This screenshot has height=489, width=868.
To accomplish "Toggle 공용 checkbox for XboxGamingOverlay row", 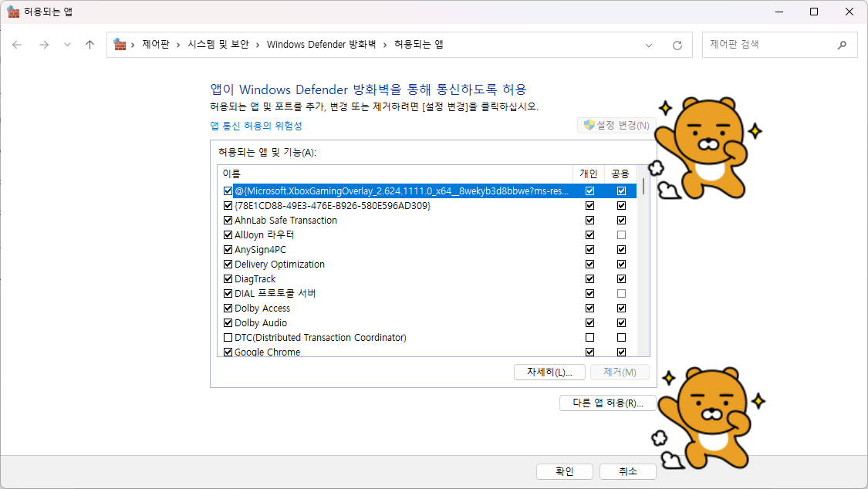I will pos(621,191).
